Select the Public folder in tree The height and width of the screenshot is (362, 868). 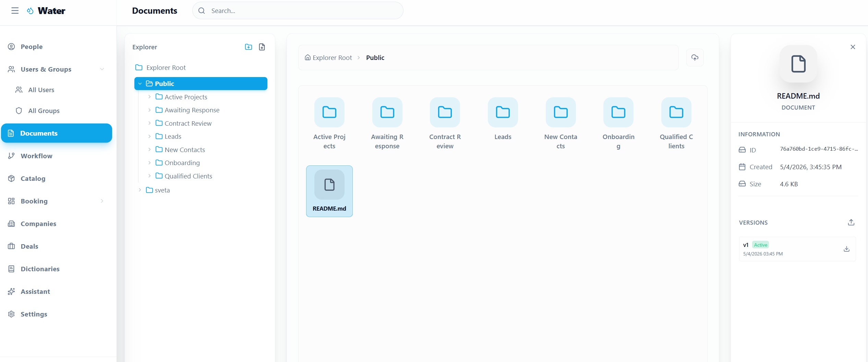(201, 84)
